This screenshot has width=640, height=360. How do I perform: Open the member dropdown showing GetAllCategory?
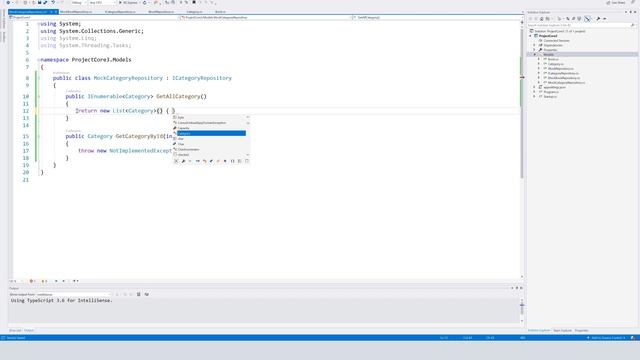click(436, 18)
